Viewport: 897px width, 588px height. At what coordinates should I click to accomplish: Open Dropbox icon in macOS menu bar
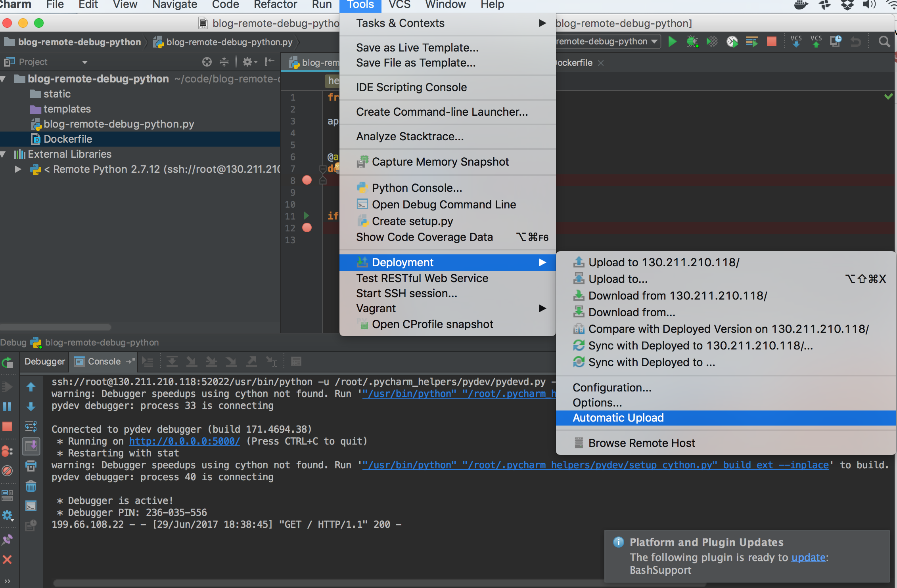click(x=847, y=5)
